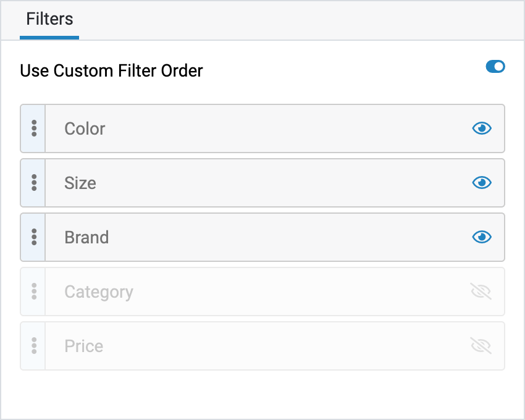The width and height of the screenshot is (525, 420).
Task: Click the Price filter drag handle
Action: click(x=34, y=346)
